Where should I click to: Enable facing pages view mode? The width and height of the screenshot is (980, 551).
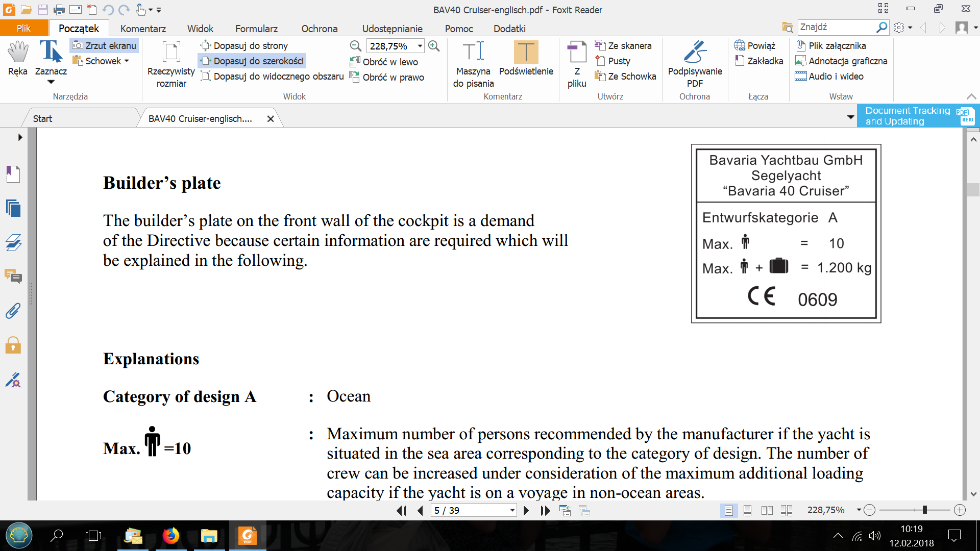767,510
